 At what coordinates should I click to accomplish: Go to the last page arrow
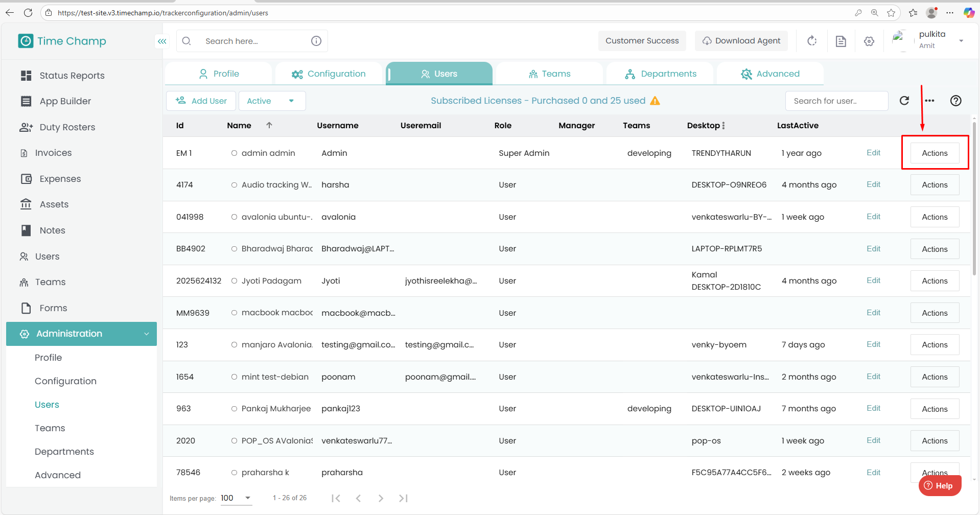point(403,498)
